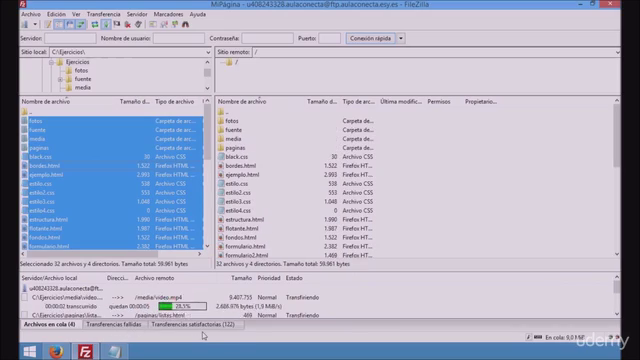Switch to Archivos en cola tab
Screen dimensions: 640x360
(x=49, y=324)
